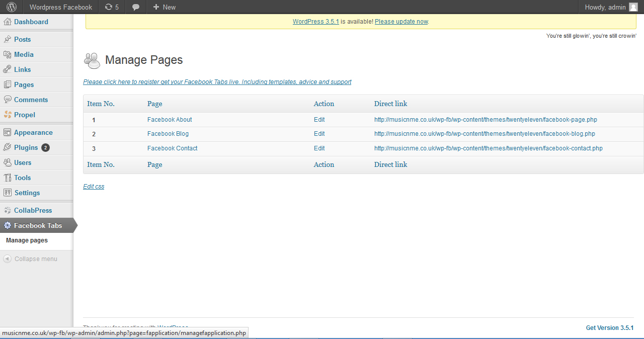Click the Edit css link

[x=94, y=187]
